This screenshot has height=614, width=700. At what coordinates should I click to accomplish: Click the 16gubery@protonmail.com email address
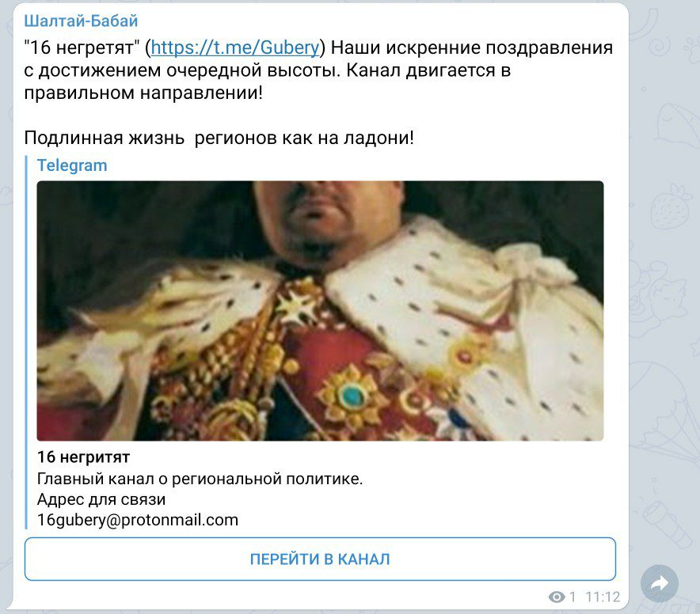(138, 520)
